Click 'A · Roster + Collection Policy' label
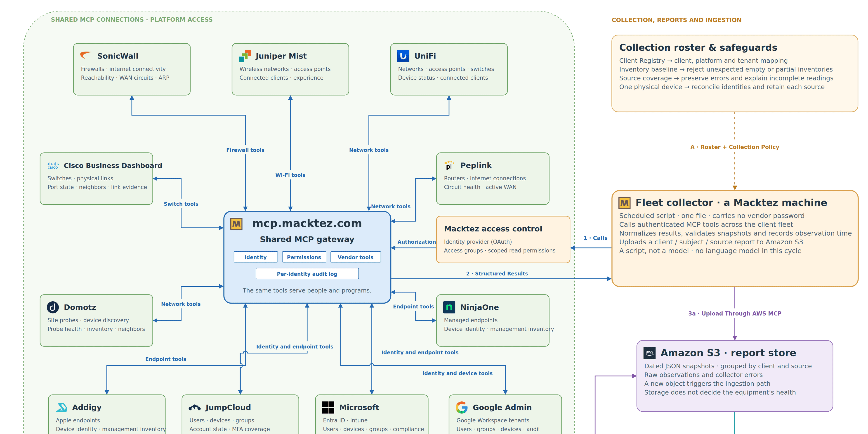This screenshot has height=434, width=868. [735, 147]
